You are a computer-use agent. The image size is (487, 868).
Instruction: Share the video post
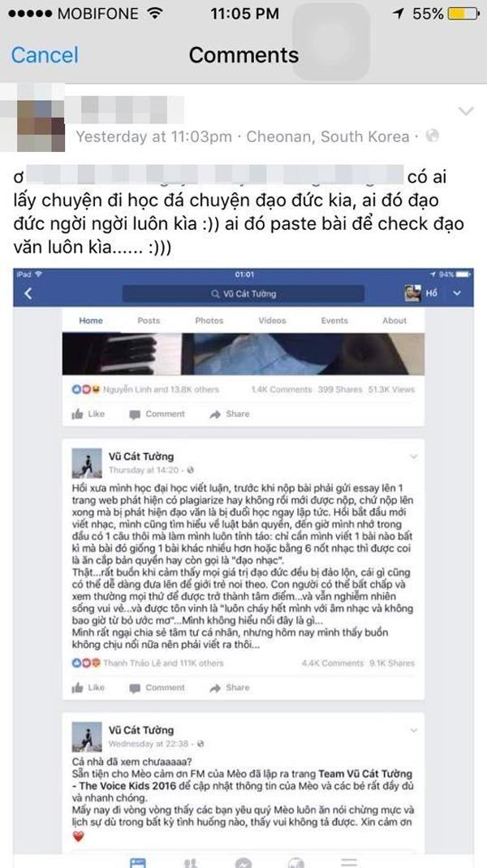pyautogui.click(x=230, y=413)
